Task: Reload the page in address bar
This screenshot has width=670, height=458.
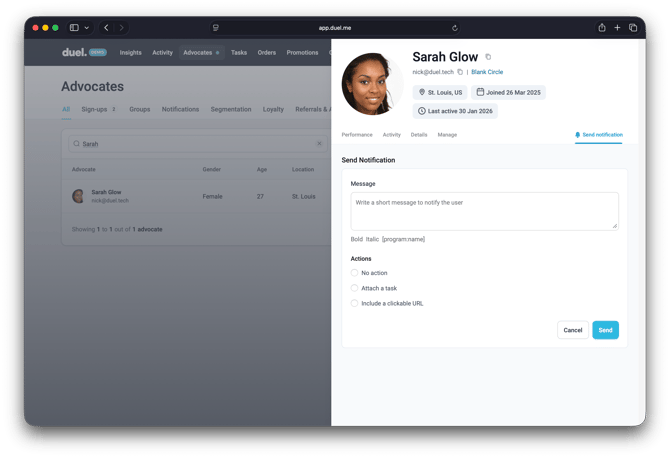Action: [455, 28]
